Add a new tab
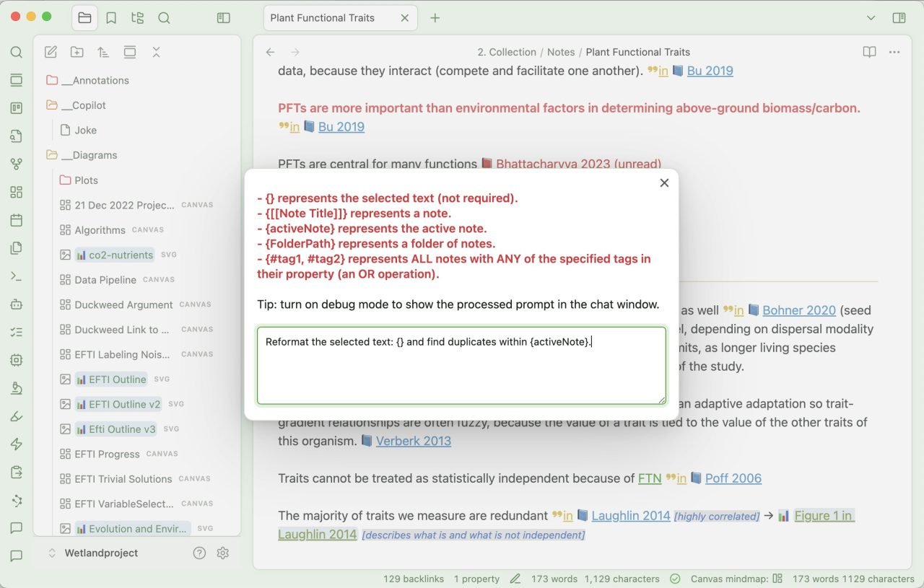Viewport: 924px width, 588px height. (x=435, y=18)
